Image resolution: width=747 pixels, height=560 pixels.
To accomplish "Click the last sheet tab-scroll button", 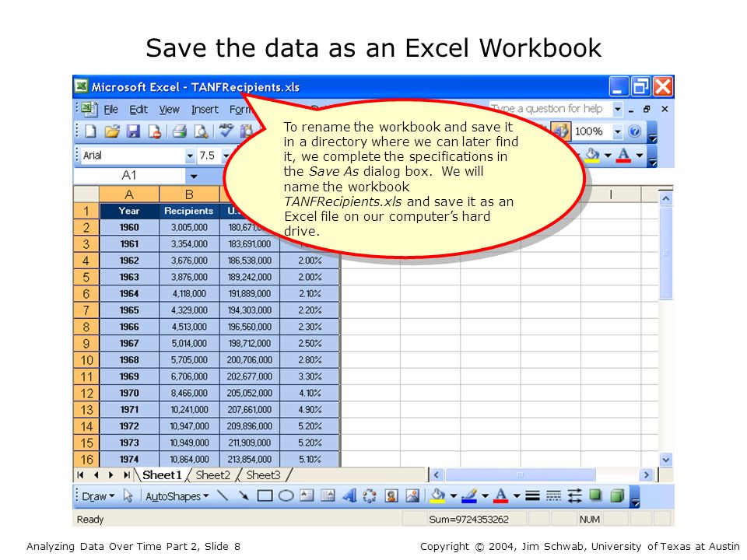I will (126, 474).
